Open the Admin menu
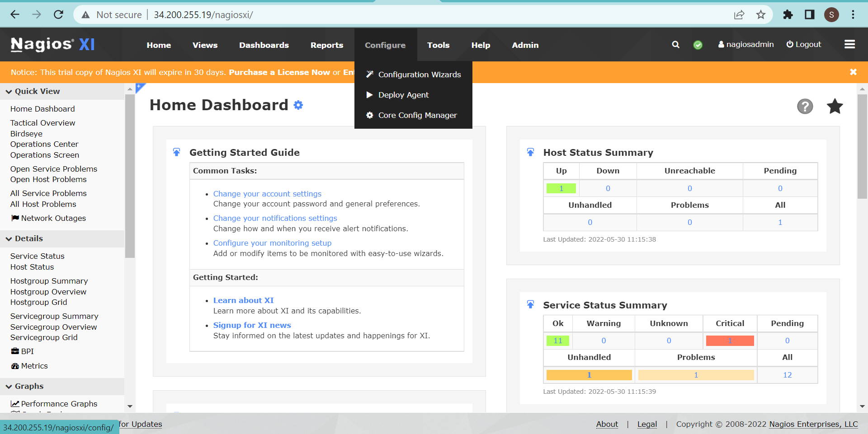The height and width of the screenshot is (434, 868). [x=525, y=45]
